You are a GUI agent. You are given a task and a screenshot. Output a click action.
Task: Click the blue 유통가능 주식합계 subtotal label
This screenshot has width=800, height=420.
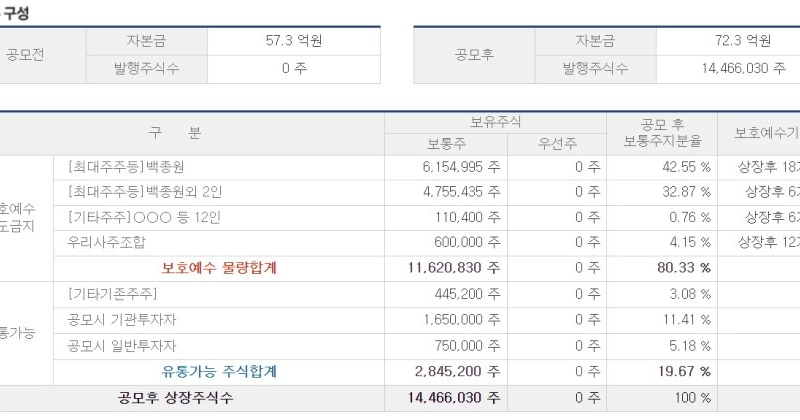[x=219, y=371]
